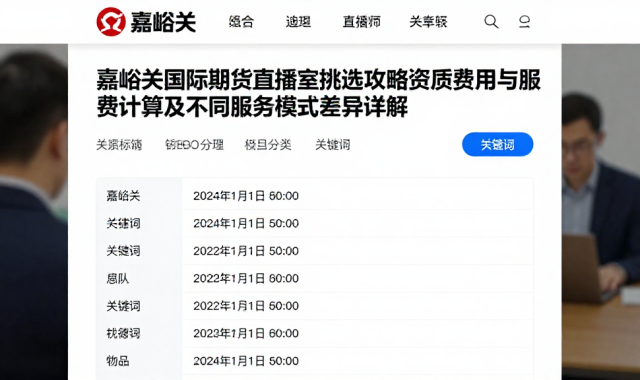The image size is (640, 380).
Task: Click the third table row's 2022年1月1日 50:00
Action: [246, 251]
